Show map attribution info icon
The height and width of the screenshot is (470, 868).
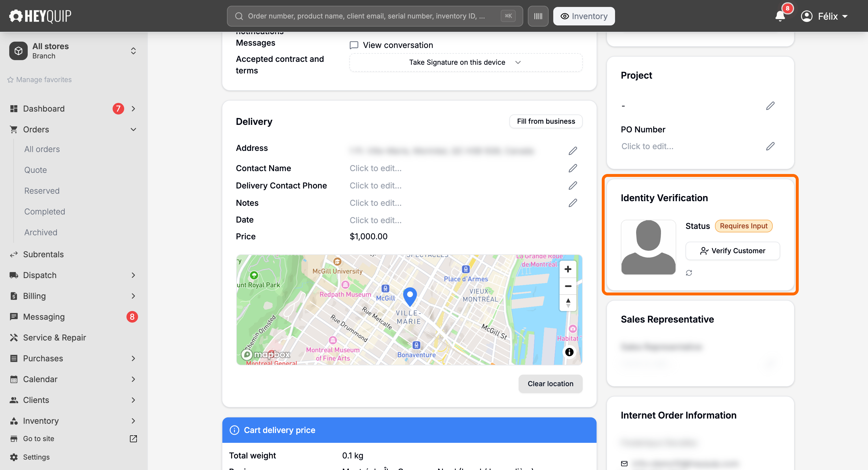(569, 352)
